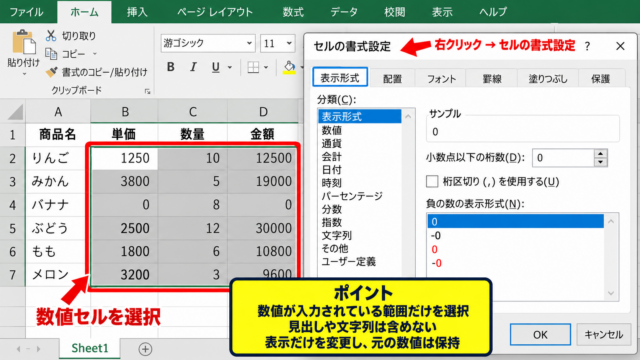Click the Paste clipboard icon
This screenshot has width=640, height=360.
[23, 42]
